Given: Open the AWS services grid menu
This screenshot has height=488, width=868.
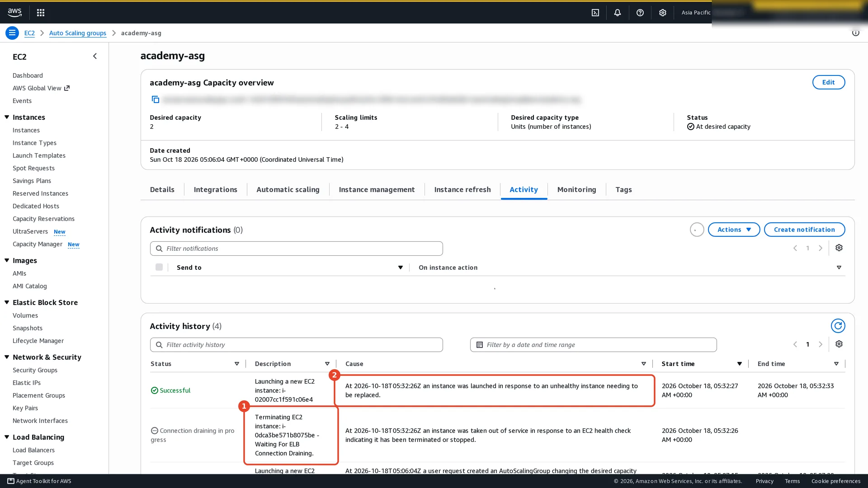Looking at the screenshot, I should tap(41, 13).
